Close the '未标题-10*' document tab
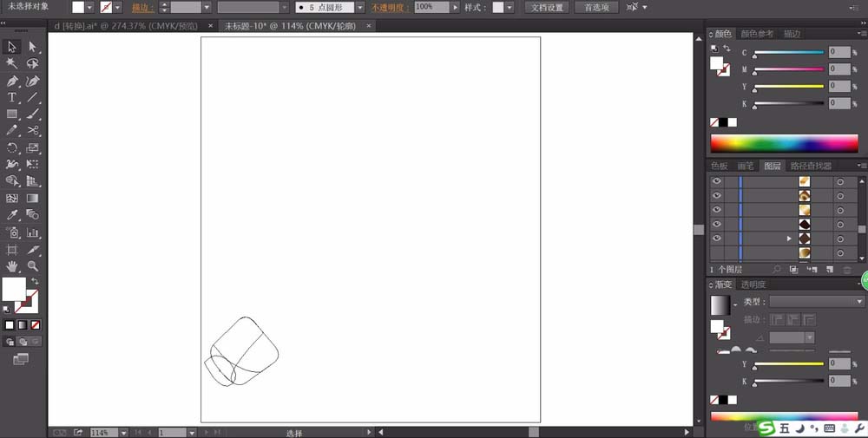The width and height of the screenshot is (868, 438). 369,25
